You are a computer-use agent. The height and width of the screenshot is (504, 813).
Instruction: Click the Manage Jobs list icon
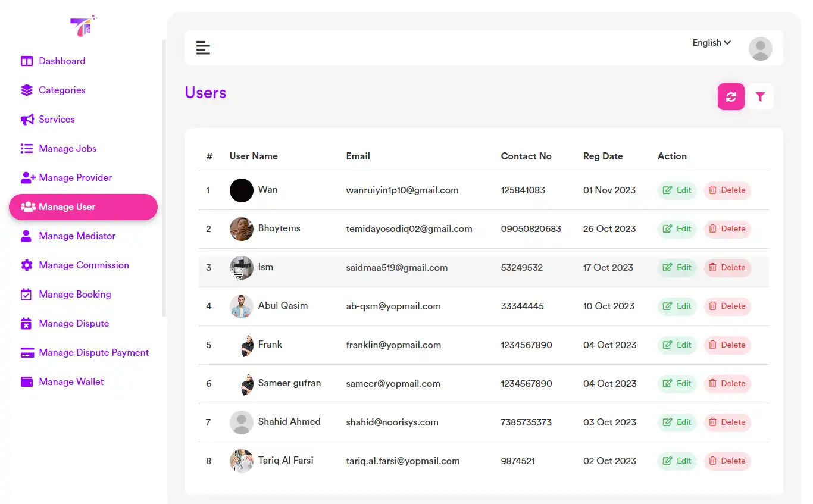[x=27, y=148]
